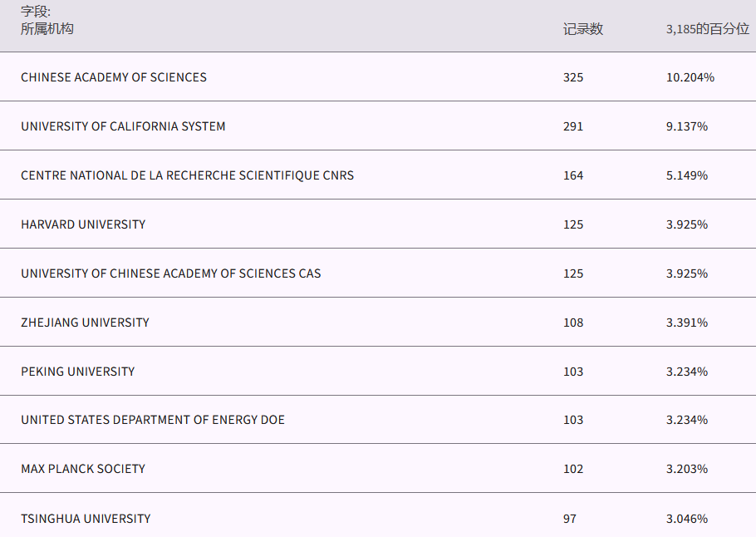Open the Peking University entry
Screen dimensions: 756x537
[x=77, y=372]
